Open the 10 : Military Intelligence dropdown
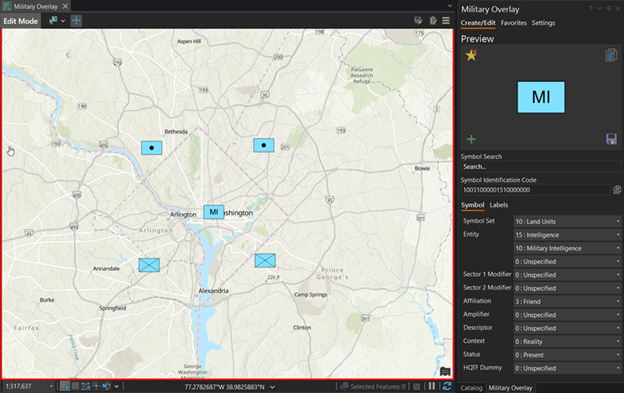624x393 pixels. tap(568, 248)
